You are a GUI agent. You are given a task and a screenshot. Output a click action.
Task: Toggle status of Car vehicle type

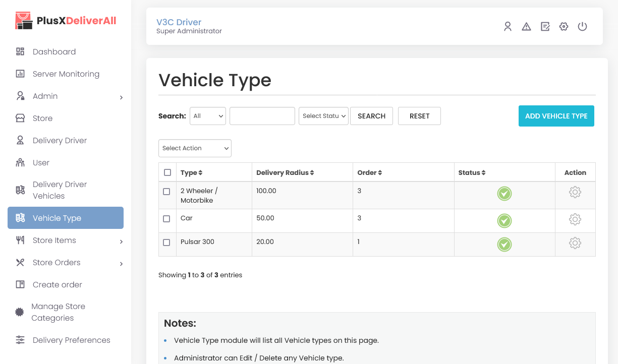pos(504,221)
